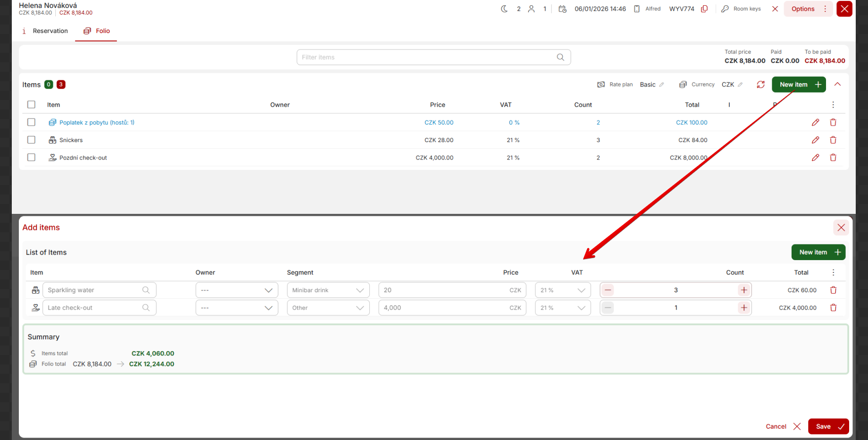Toggle the select-all items header checkbox
Viewport: 868px width, 440px height.
click(31, 105)
